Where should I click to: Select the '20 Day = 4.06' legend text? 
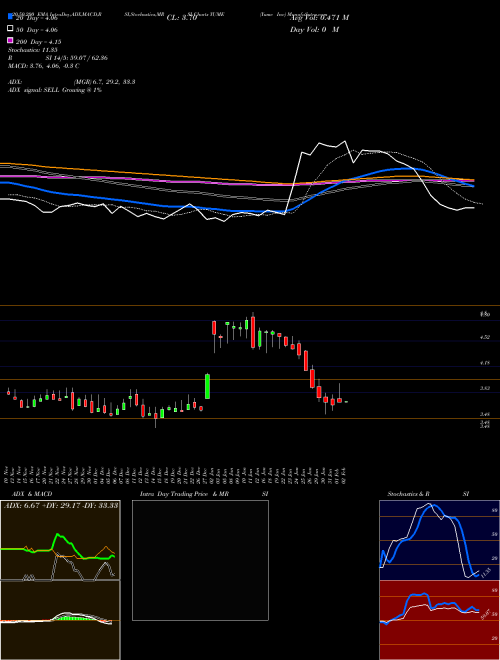37,18
